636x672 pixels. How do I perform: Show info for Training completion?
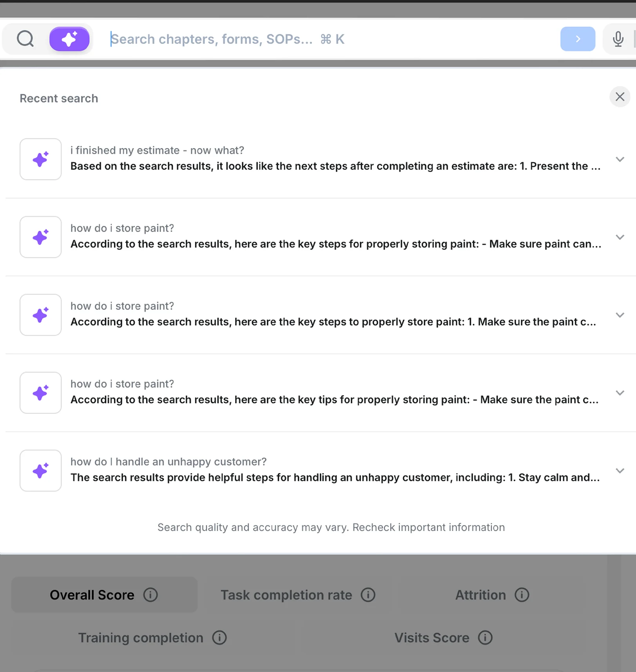click(x=219, y=638)
